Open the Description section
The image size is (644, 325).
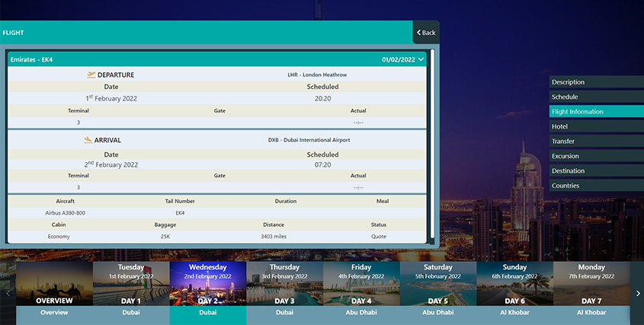(596, 82)
